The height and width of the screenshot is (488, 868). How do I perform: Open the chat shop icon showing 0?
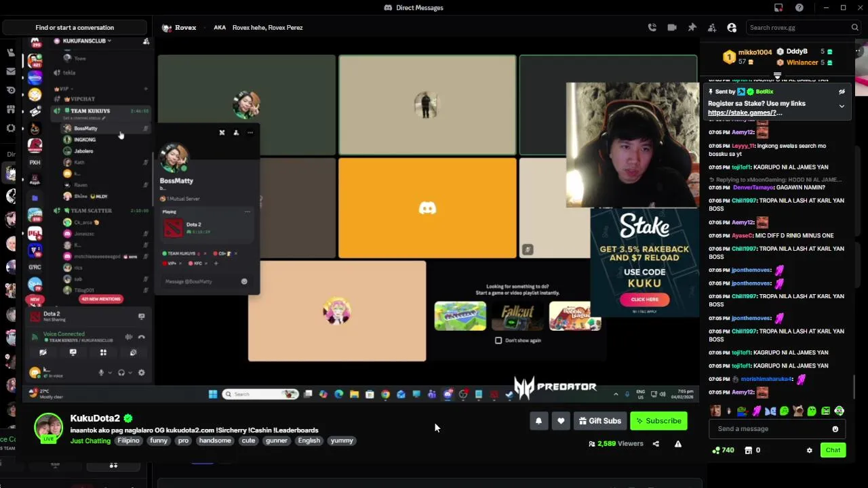(752, 450)
